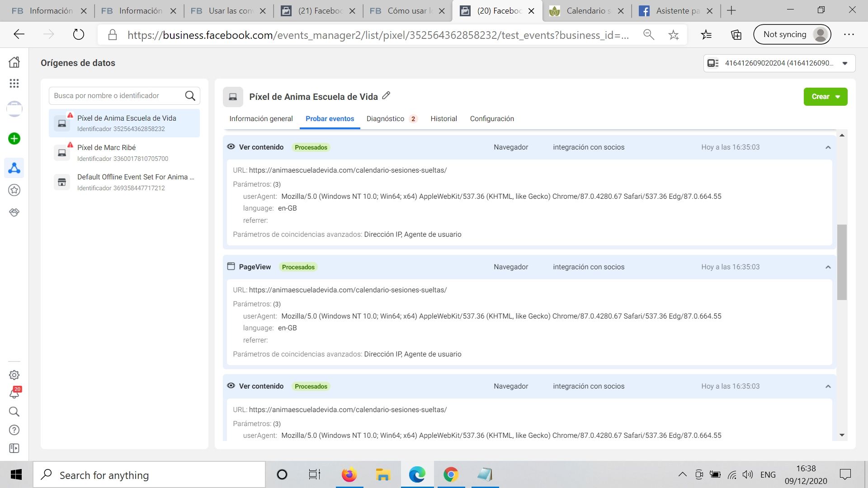Click the first event's URL text
The height and width of the screenshot is (488, 868).
tap(348, 170)
